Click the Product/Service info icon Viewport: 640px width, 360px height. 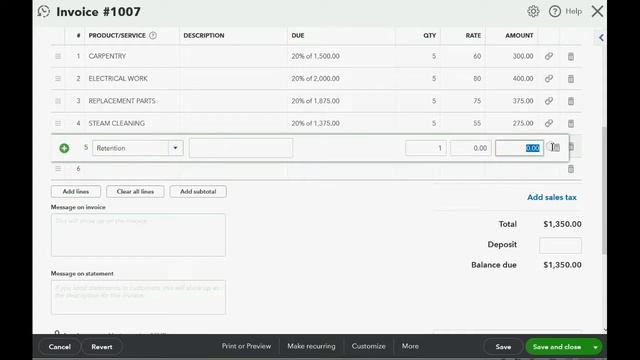coord(153,36)
